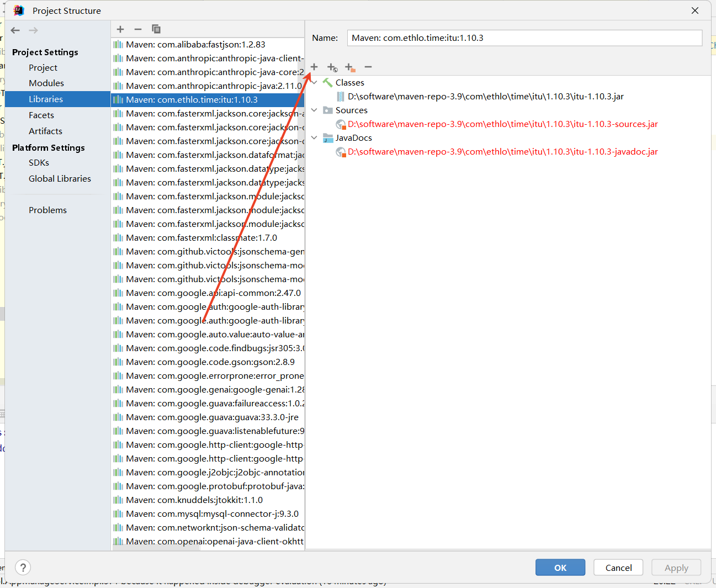Collapse the Classes node
The image size is (716, 588).
coord(314,82)
